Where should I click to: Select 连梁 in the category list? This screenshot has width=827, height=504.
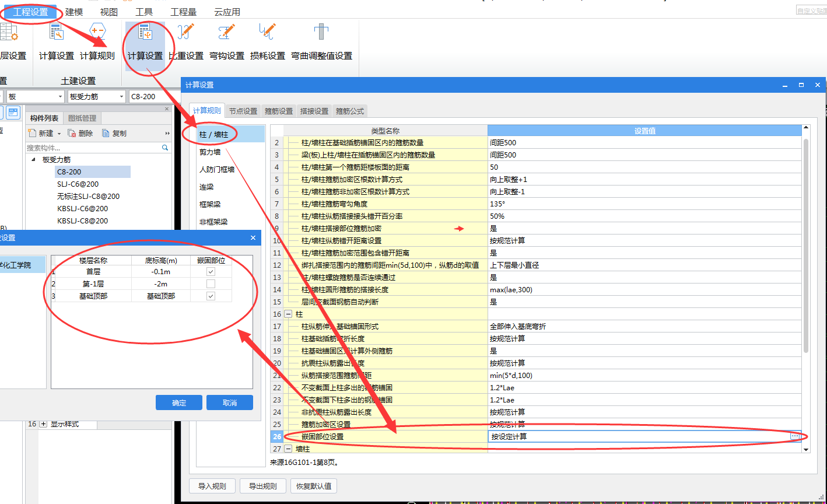pos(230,187)
